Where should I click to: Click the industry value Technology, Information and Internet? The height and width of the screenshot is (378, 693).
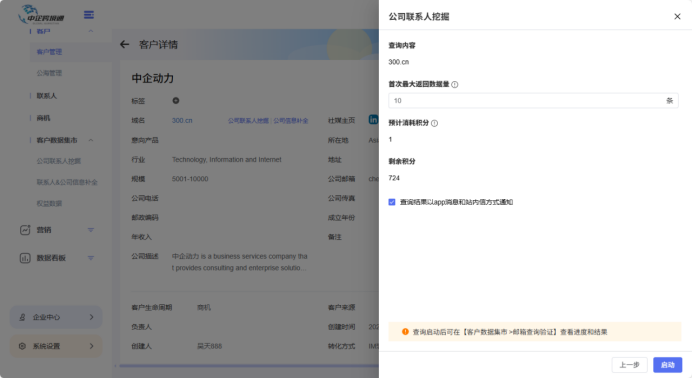pos(226,160)
